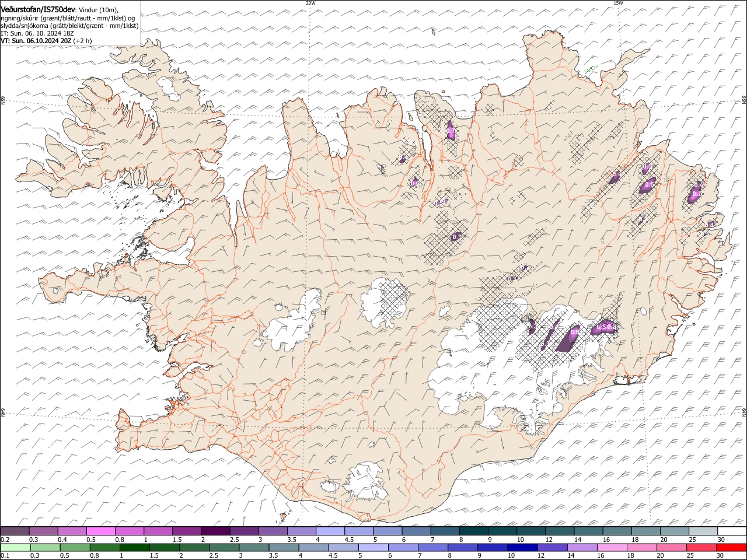Select the upper-row swatch starting at 3
747x560 pixels.
(273, 531)
